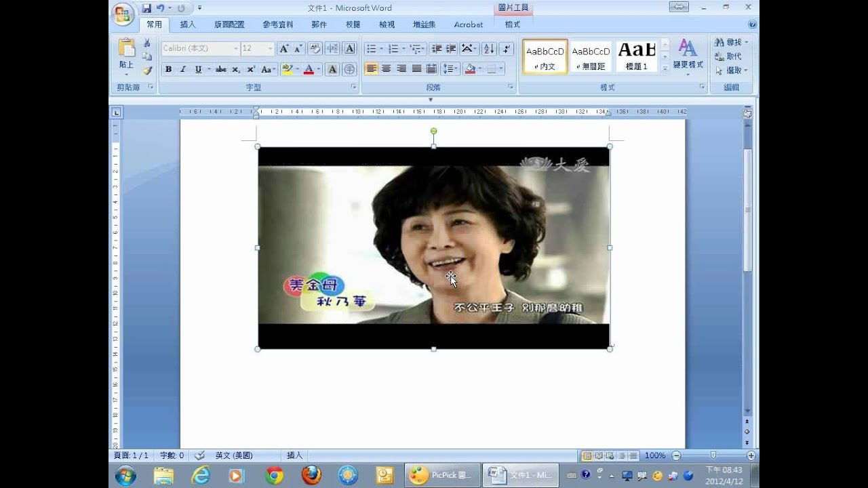Adjust the zoom slider handle
Image resolution: width=868 pixels, height=488 pixels.
coord(713,455)
